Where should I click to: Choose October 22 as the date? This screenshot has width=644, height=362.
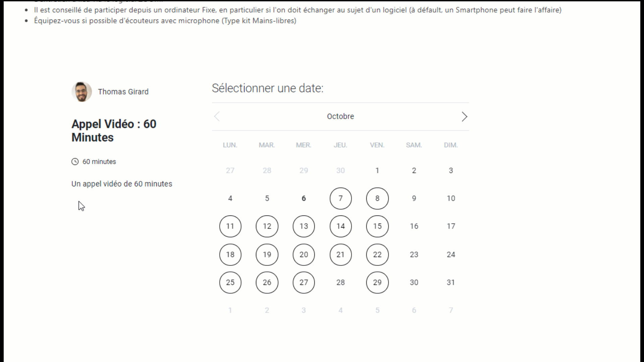377,254
